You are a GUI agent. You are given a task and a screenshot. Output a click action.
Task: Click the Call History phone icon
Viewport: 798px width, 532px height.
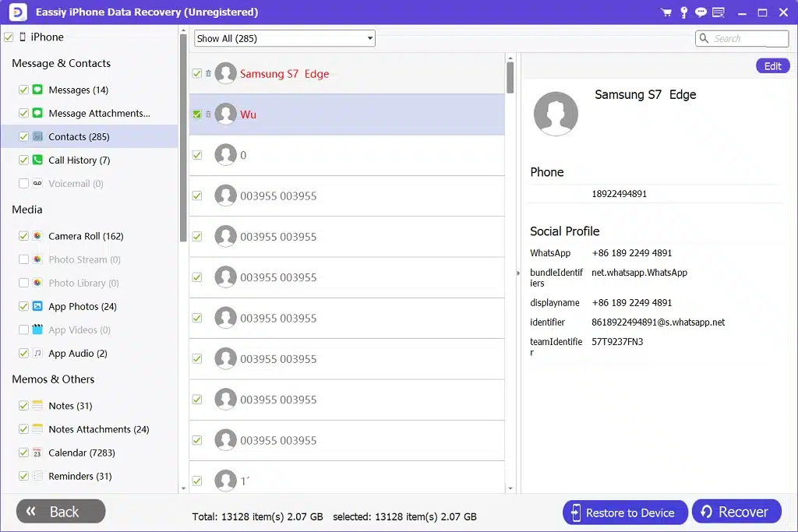click(37, 160)
